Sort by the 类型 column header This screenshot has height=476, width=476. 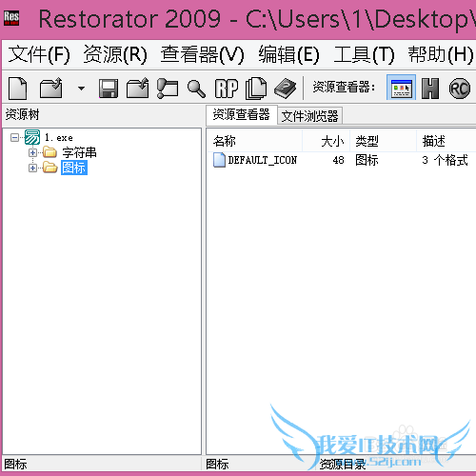coord(383,141)
